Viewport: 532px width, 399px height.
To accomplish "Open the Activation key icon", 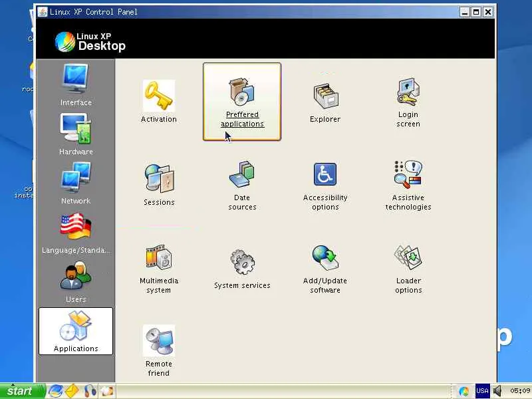I will (x=159, y=102).
